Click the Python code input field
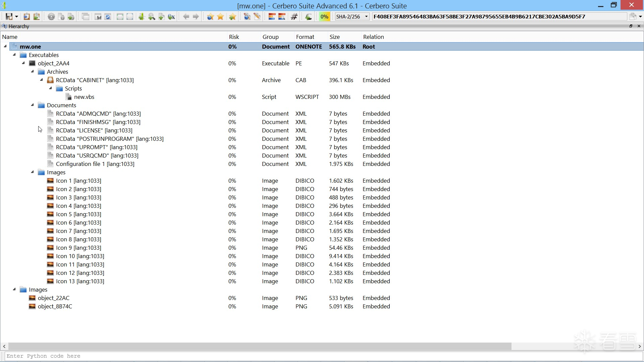The height and width of the screenshot is (362, 644). [x=322, y=356]
